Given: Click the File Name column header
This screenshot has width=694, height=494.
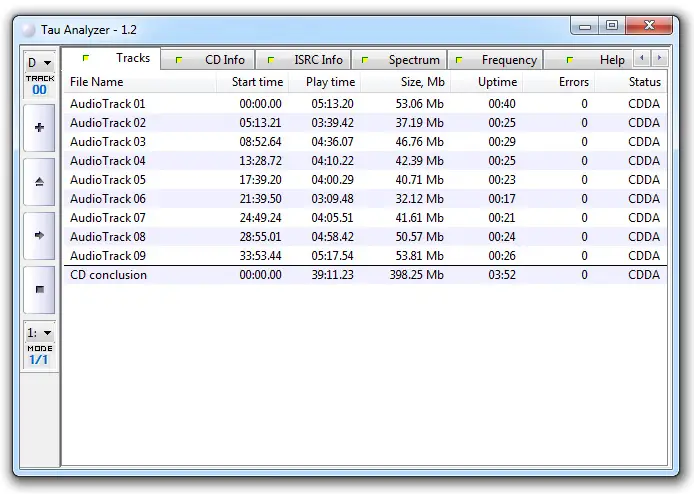Looking at the screenshot, I should tap(140, 82).
